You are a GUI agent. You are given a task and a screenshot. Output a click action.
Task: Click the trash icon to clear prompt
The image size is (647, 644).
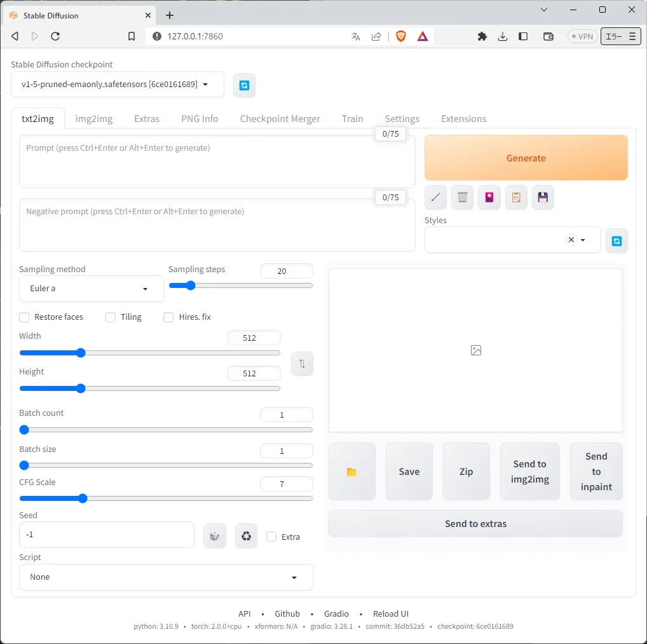(x=462, y=198)
